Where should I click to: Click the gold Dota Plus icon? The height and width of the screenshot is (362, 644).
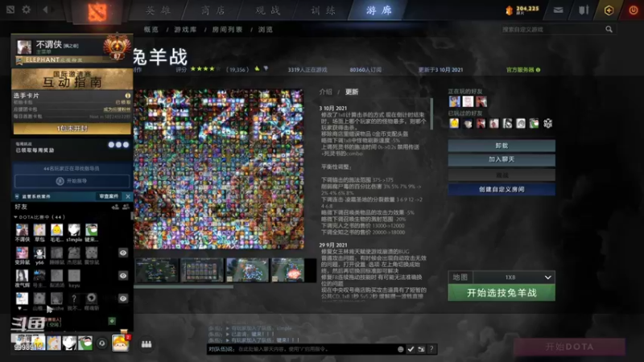click(x=609, y=10)
